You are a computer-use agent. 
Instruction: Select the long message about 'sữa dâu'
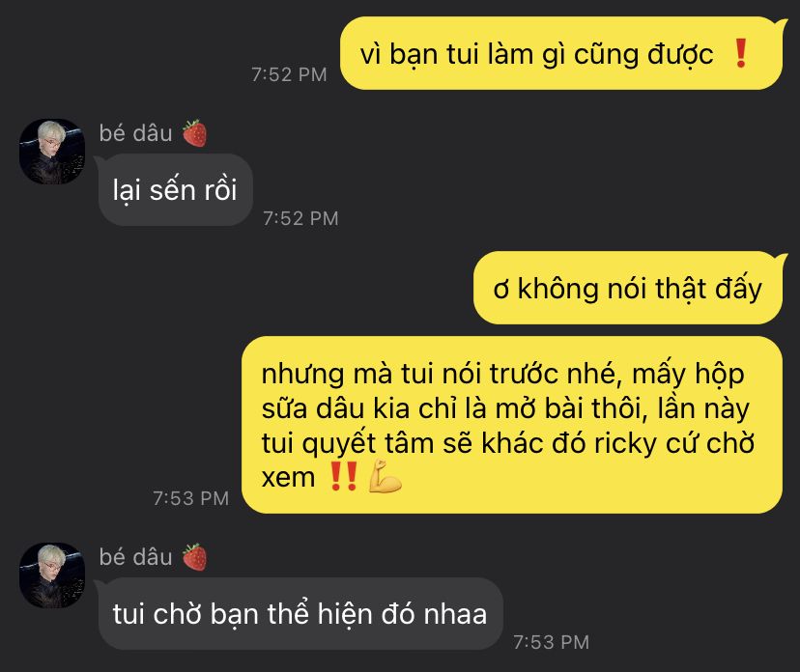[x=512, y=425]
